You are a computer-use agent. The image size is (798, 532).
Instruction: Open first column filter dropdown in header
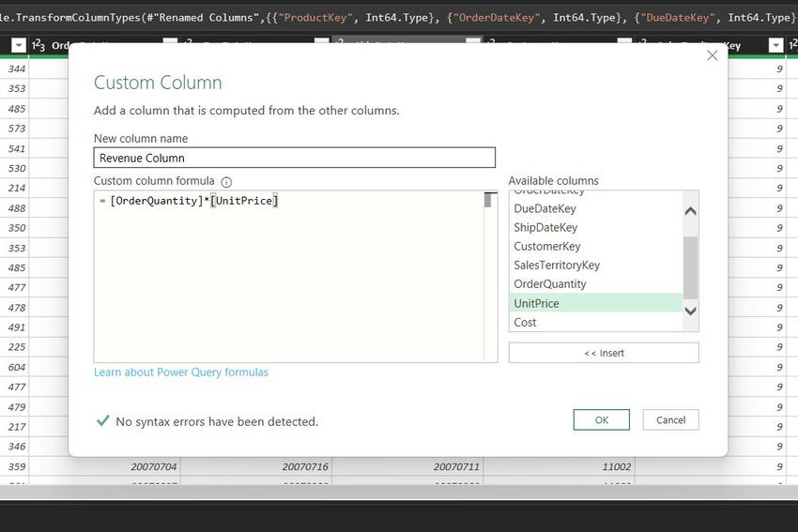19,46
